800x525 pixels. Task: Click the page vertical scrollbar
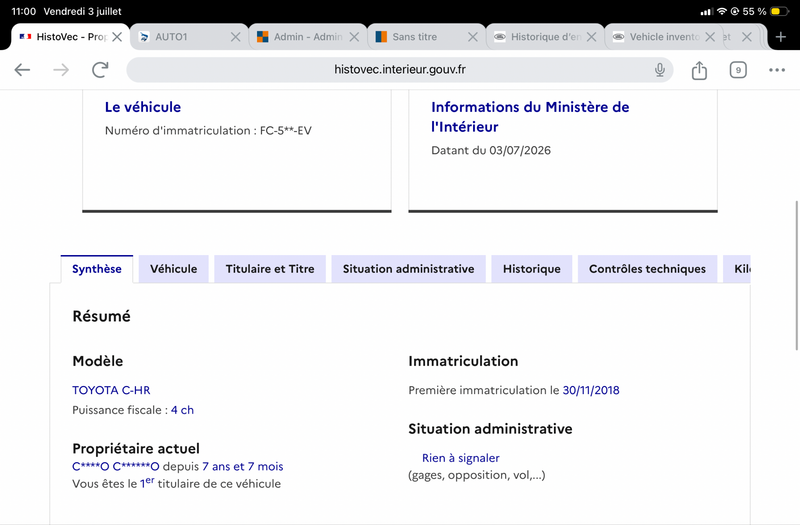(796, 276)
